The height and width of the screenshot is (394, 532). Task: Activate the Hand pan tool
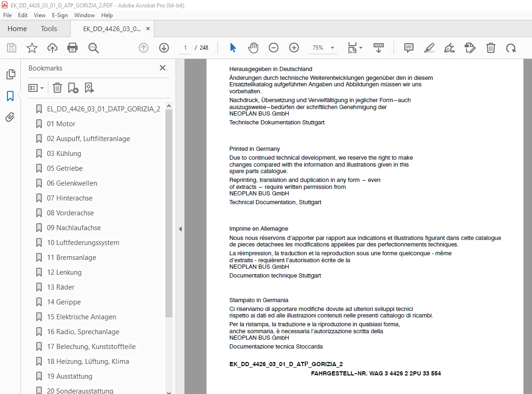coord(253,48)
